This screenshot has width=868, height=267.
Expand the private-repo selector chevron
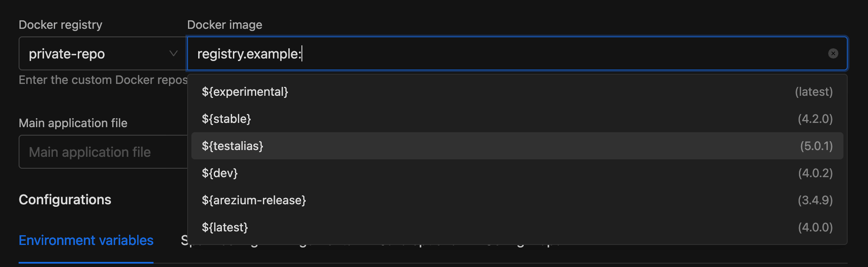pyautogui.click(x=172, y=53)
